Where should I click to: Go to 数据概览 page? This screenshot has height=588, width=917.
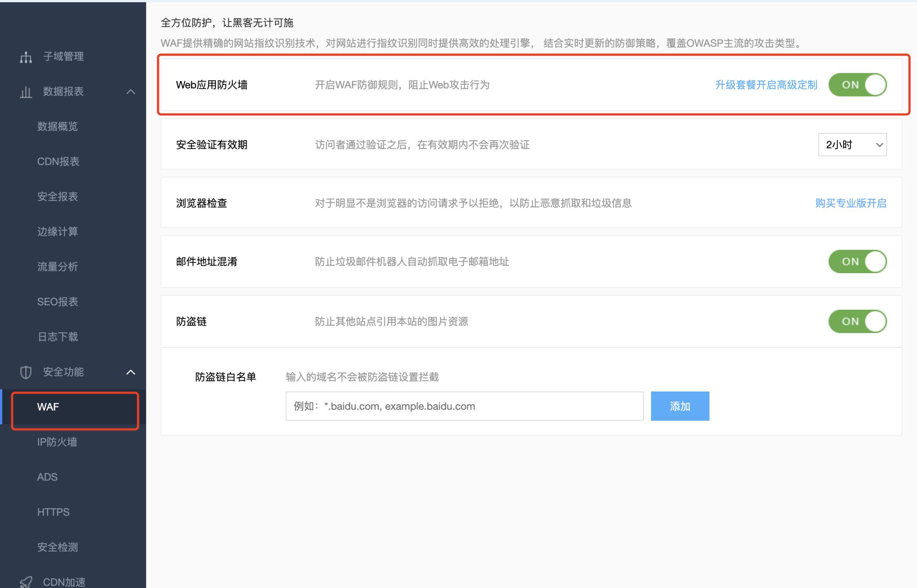tap(58, 126)
